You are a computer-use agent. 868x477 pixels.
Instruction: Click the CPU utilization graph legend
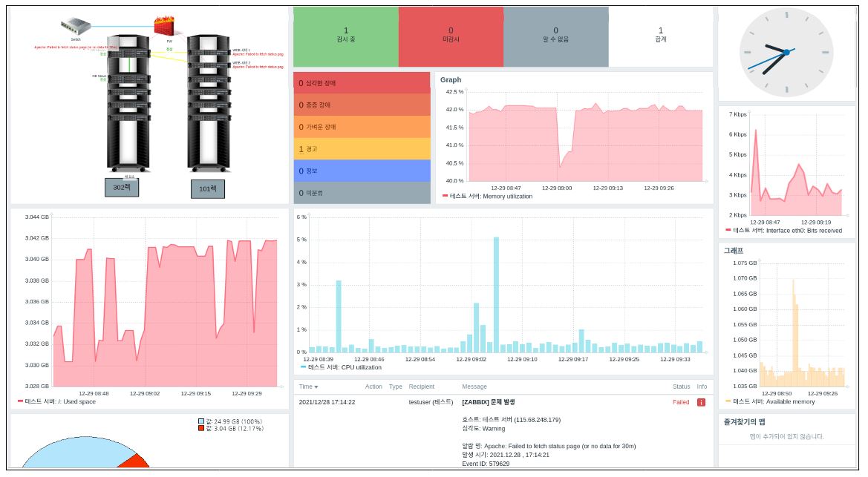click(341, 367)
